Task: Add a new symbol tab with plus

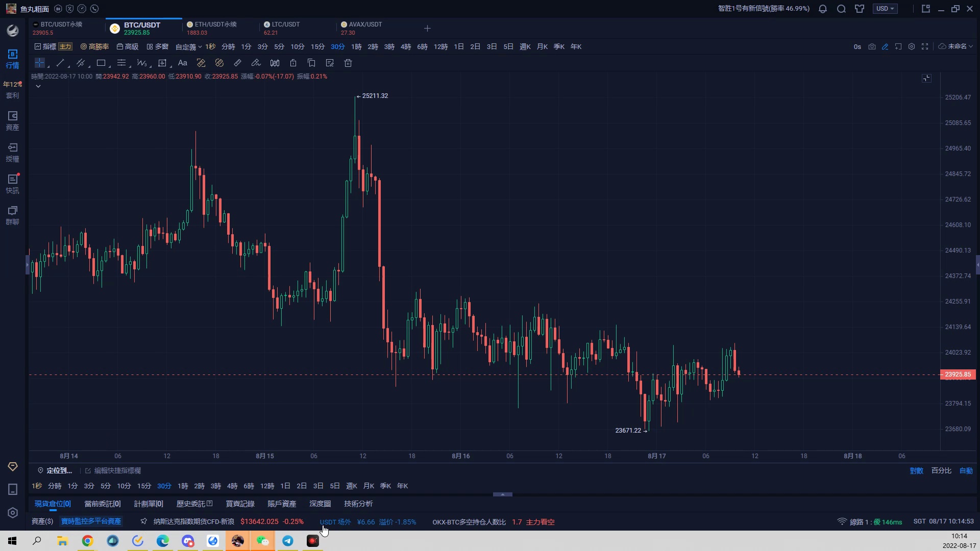Action: (427, 29)
